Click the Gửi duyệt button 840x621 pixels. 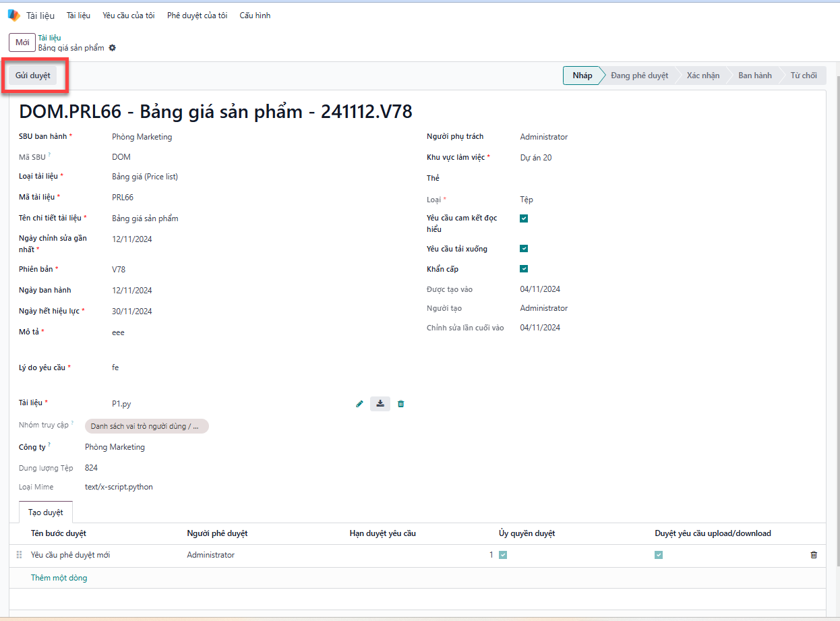(33, 76)
